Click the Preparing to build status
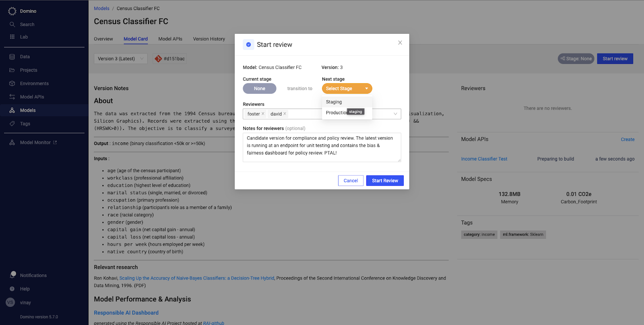 [x=555, y=159]
